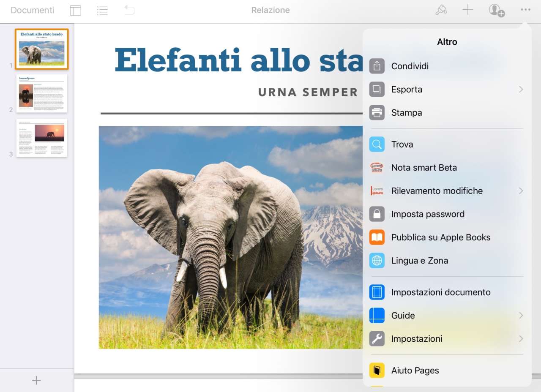This screenshot has width=541, height=392.
Task: Expand the Impostazioni submenu chevron
Action: click(x=521, y=339)
